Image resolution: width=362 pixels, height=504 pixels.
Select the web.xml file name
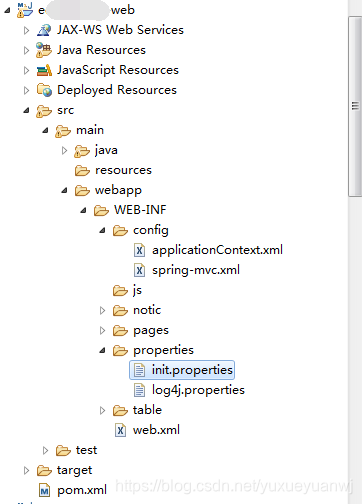tap(156, 430)
